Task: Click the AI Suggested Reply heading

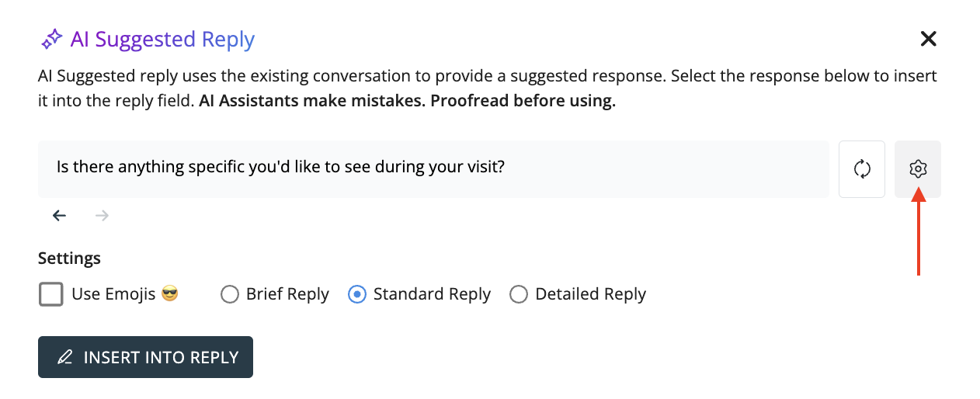Action: [162, 39]
